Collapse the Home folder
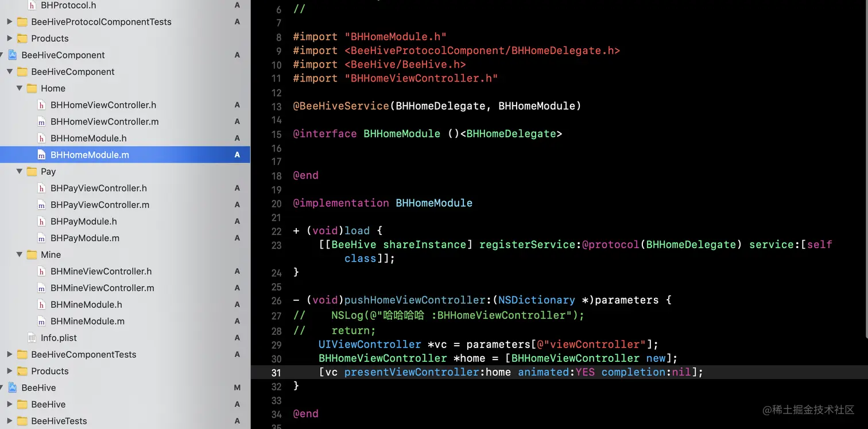Image resolution: width=868 pixels, height=429 pixels. 19,88
